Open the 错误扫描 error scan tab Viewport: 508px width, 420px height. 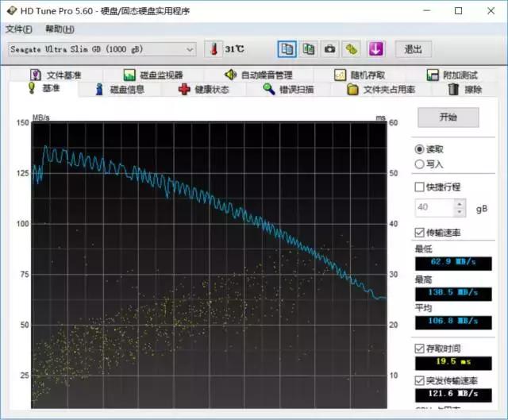(x=288, y=90)
